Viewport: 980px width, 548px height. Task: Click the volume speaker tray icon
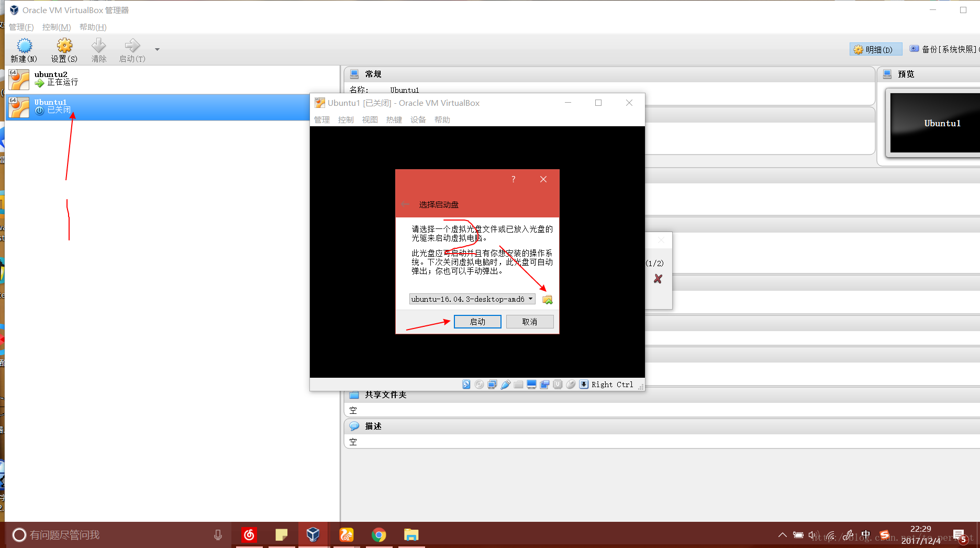tap(813, 535)
